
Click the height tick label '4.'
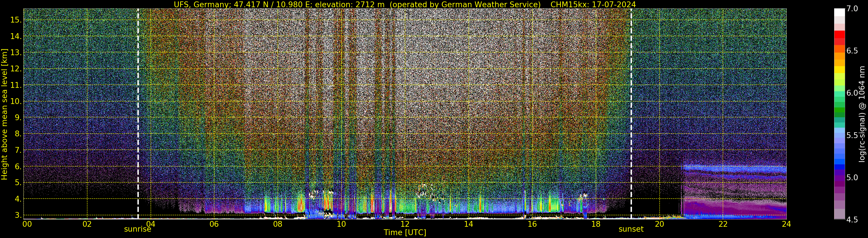coord(18,199)
